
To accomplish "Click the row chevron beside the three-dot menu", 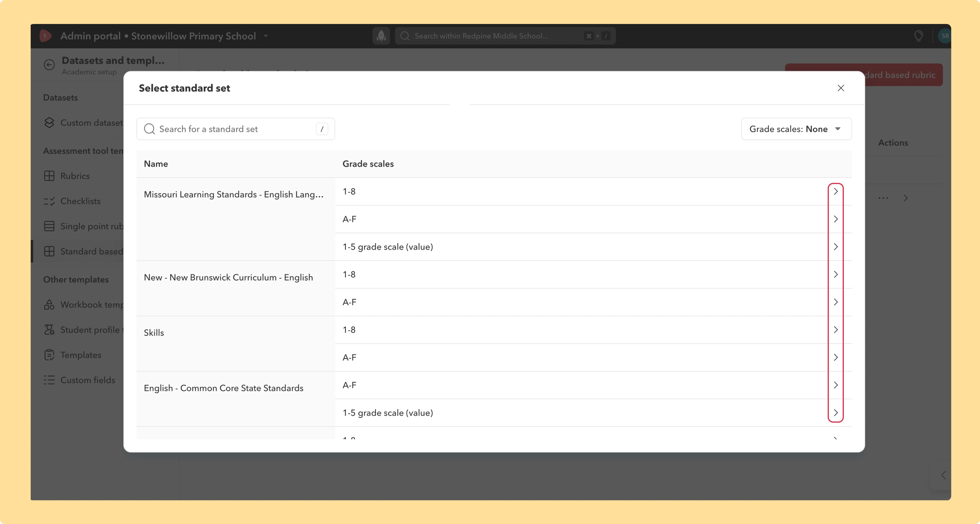I will click(905, 198).
